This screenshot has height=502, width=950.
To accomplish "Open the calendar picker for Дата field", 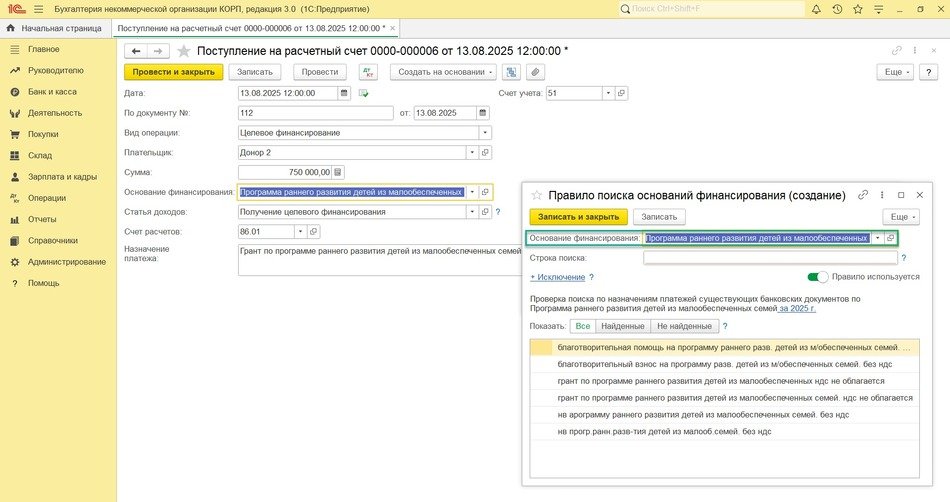I will (345, 93).
